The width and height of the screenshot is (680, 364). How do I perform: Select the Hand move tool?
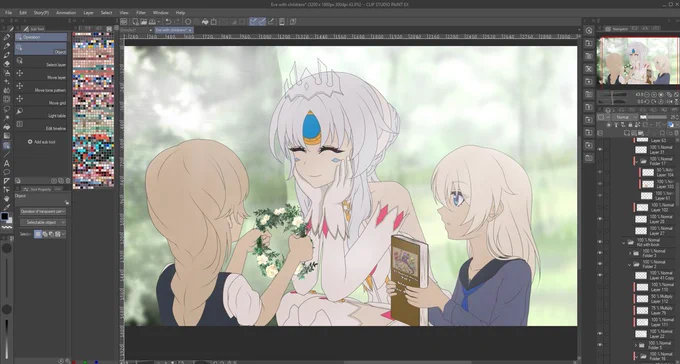click(x=7, y=199)
